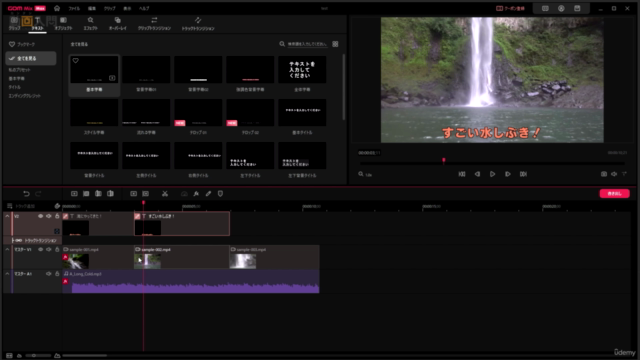Screen dimensions: 640x360
Task: Switch to the Object tab
Action: pos(63,23)
